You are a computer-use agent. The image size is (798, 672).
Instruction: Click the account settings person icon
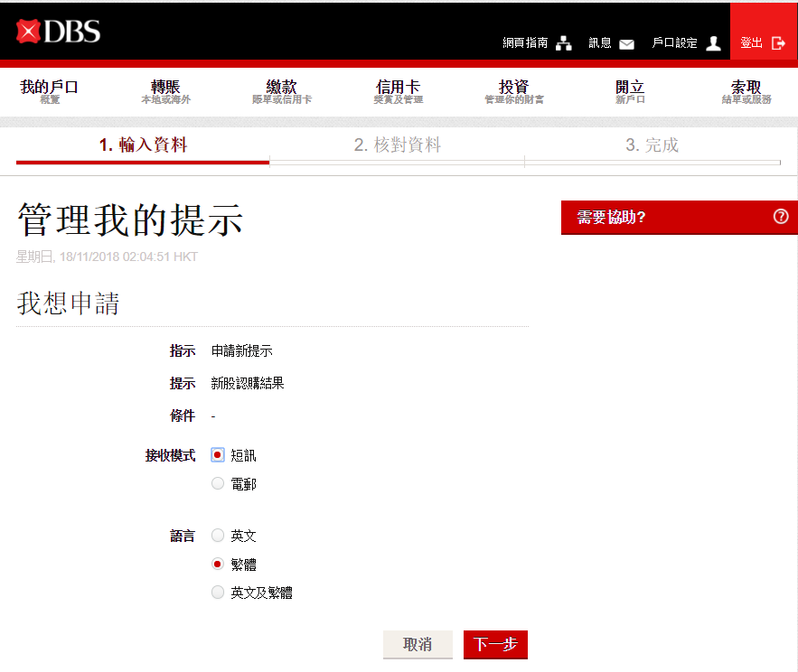point(713,43)
